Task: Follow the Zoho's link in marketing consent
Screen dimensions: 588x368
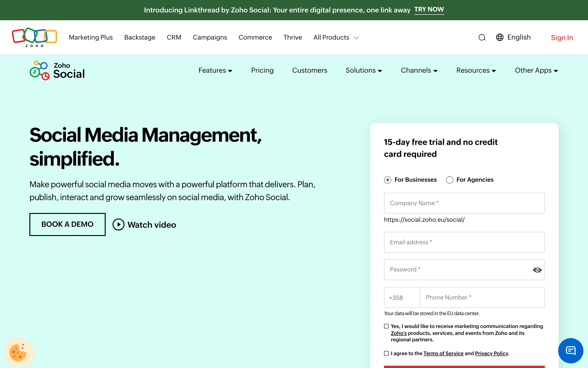Action: (399, 333)
